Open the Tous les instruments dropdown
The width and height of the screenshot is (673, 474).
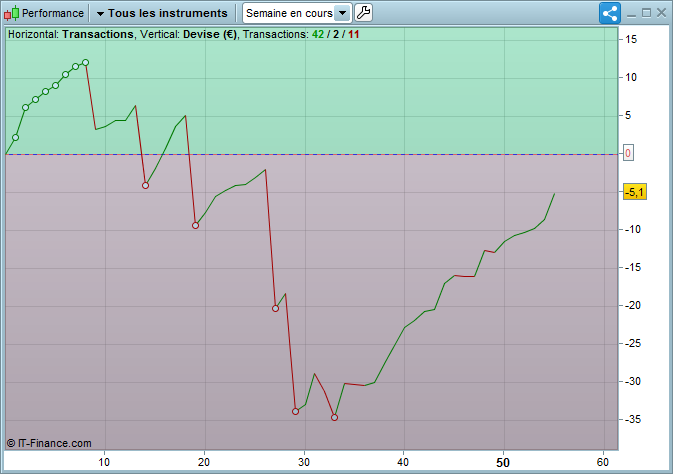coord(162,13)
